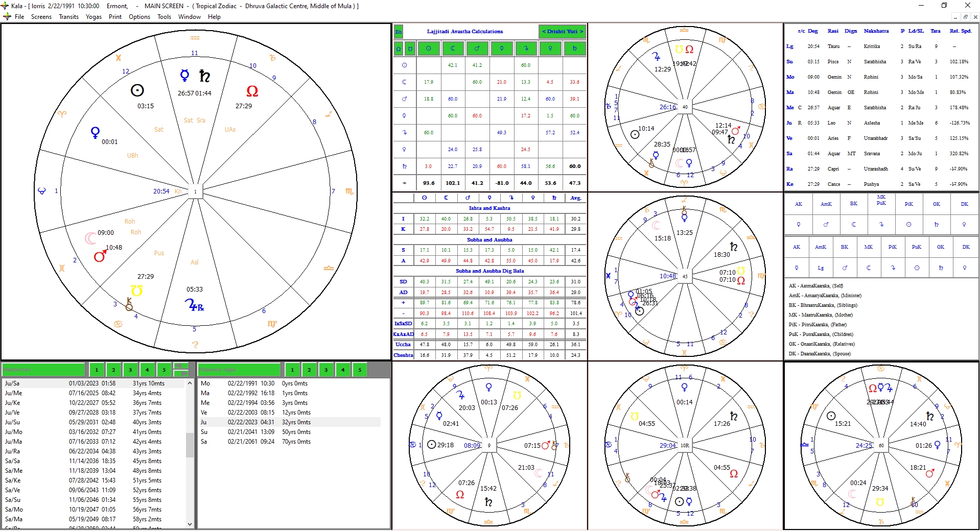Screen dimensions: 980x531
Task: Click Vimshottari level 5 button
Action: click(x=164, y=370)
